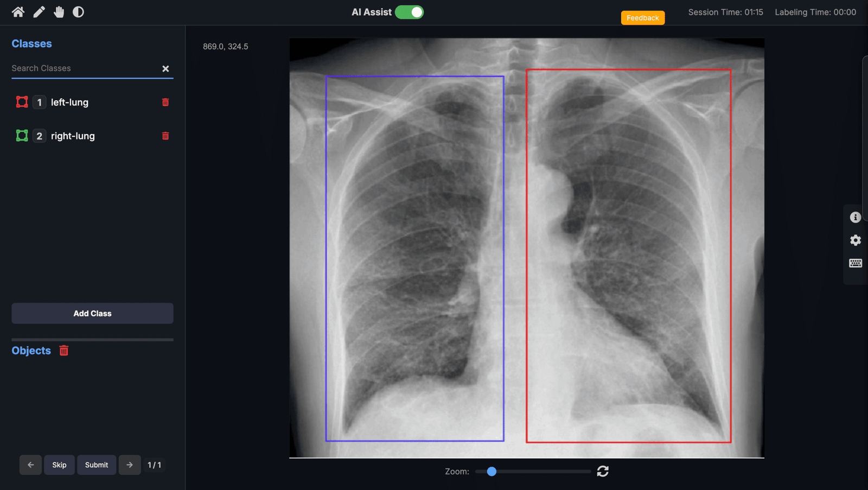Open the settings gear
Screen dimensions: 868x490
(x=855, y=240)
